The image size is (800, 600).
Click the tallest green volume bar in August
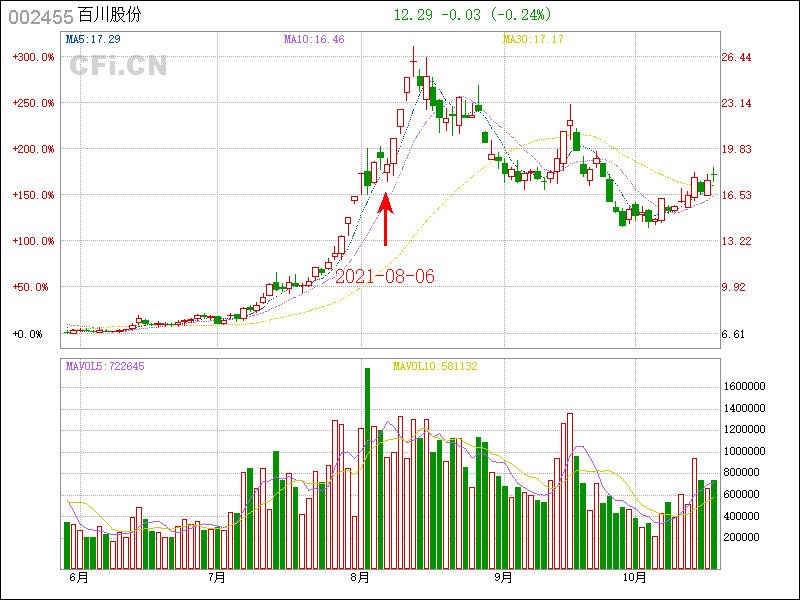pyautogui.click(x=367, y=468)
